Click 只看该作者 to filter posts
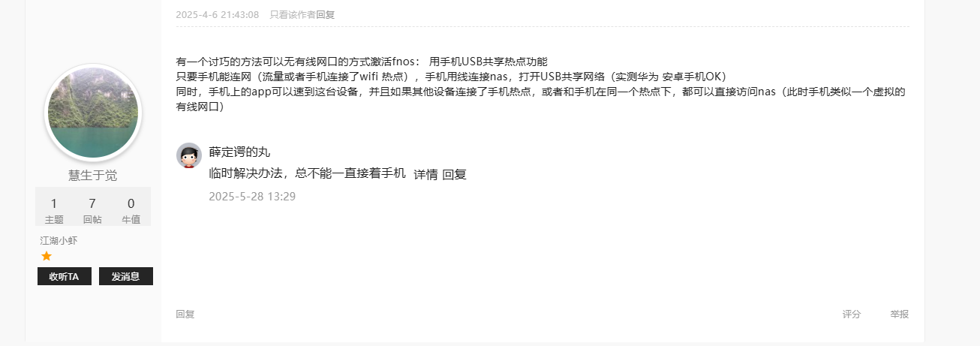 293,14
